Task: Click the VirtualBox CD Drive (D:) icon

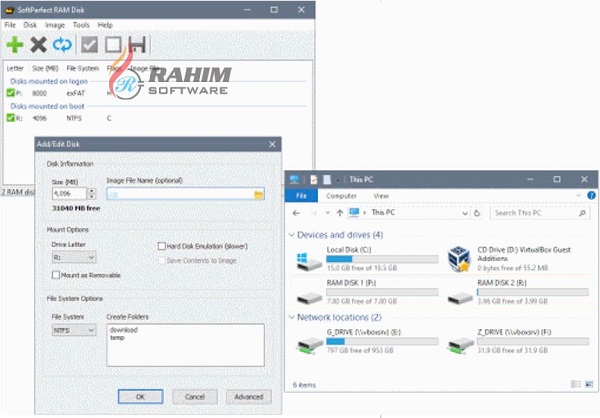Action: click(459, 259)
